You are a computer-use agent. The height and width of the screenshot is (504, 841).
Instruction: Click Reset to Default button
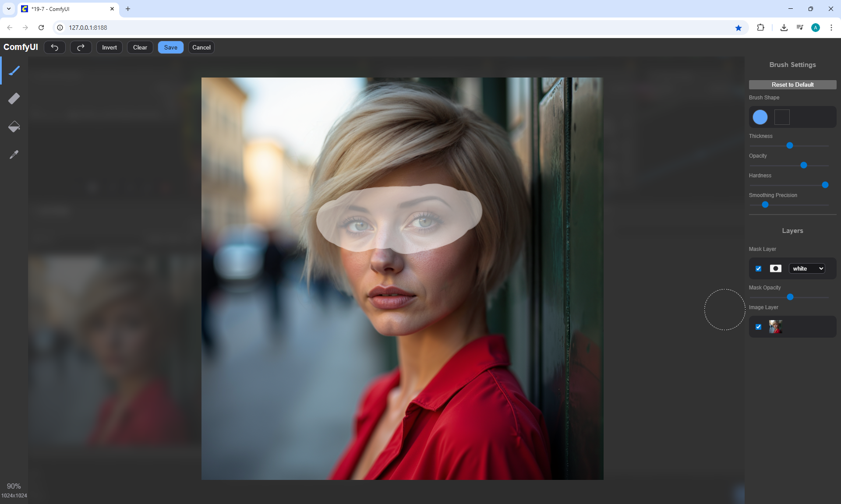(792, 85)
